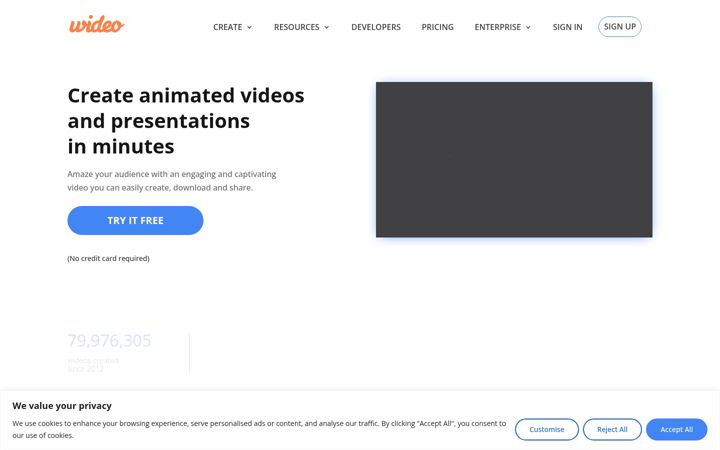
Task: Click the 'We value your privacy' heading
Action: (x=62, y=406)
